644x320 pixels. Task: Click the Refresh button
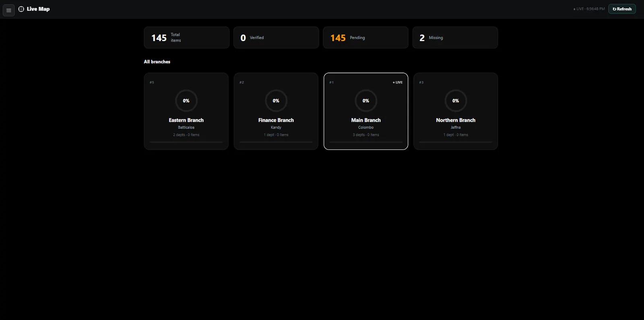(622, 9)
